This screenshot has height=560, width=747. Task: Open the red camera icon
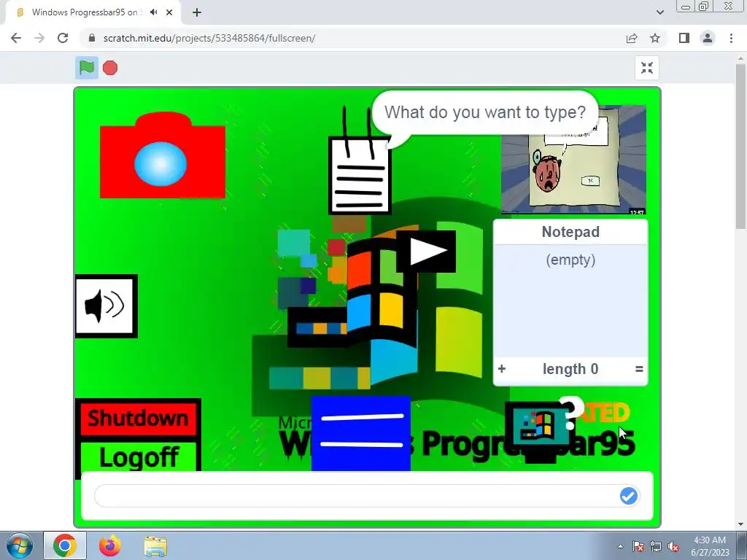[163, 155]
